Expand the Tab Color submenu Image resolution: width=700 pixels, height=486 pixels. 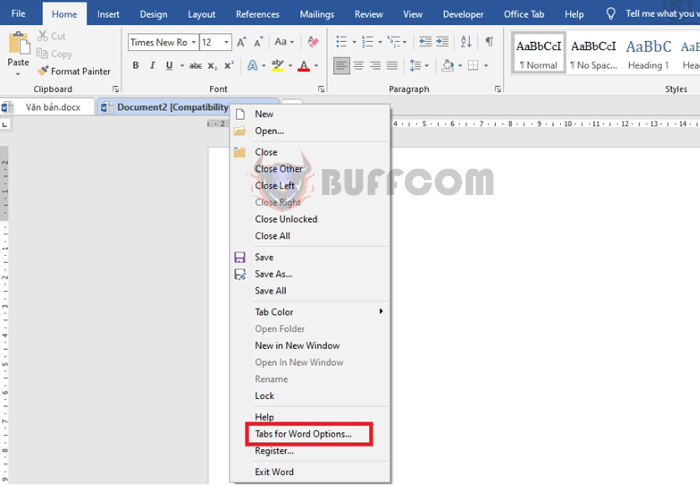click(309, 312)
